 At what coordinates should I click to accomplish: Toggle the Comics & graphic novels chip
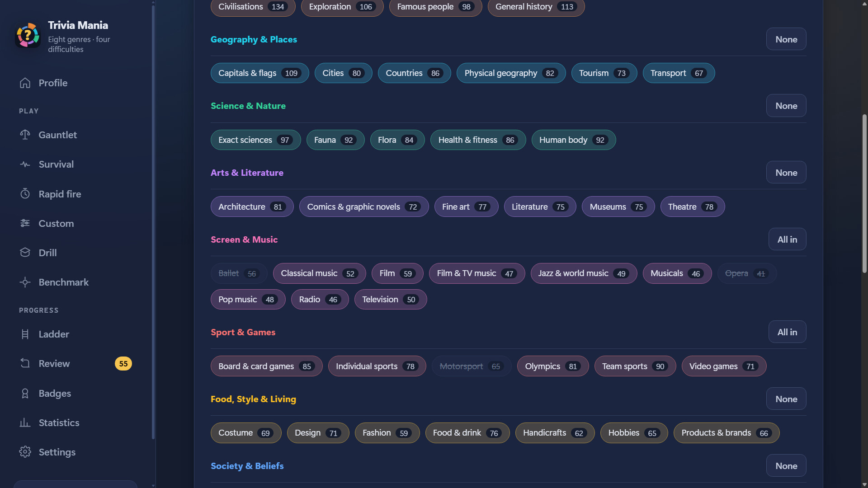[x=364, y=207]
